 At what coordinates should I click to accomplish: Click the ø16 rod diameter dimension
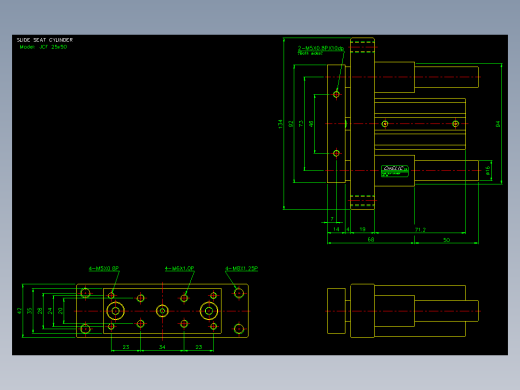pos(488,171)
